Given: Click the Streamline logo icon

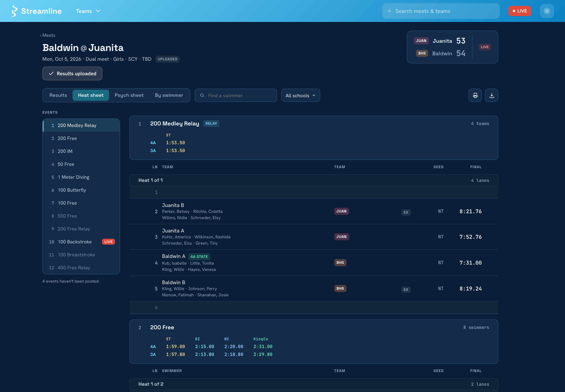Looking at the screenshot, I should tap(15, 11).
